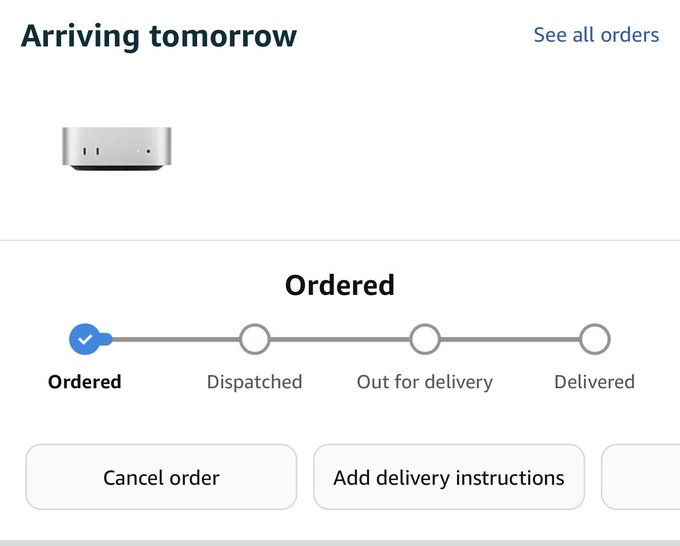Click the partially visible button at right edge
The image size is (680, 546).
(642, 477)
